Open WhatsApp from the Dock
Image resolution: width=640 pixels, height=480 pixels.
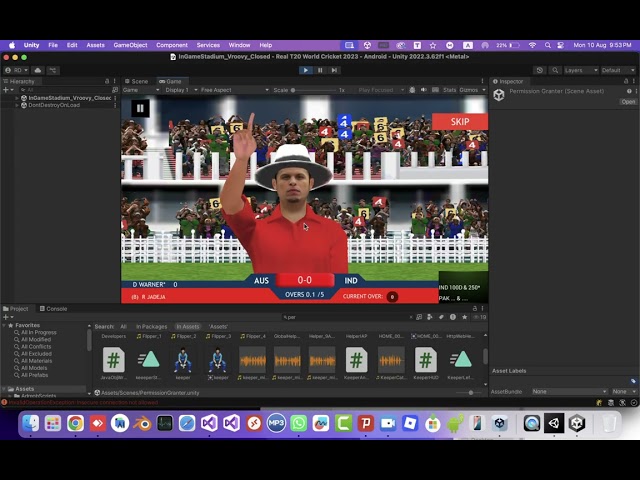pyautogui.click(x=298, y=423)
